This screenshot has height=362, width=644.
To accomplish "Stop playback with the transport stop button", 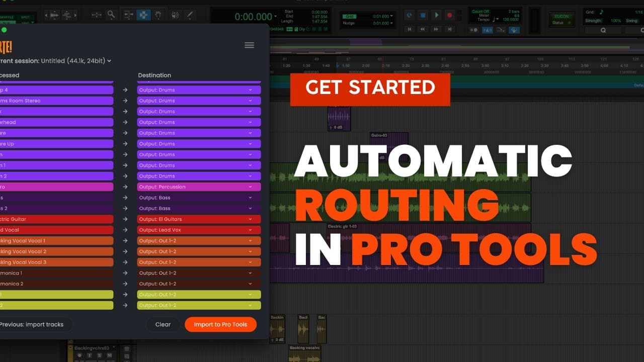I will (423, 15).
